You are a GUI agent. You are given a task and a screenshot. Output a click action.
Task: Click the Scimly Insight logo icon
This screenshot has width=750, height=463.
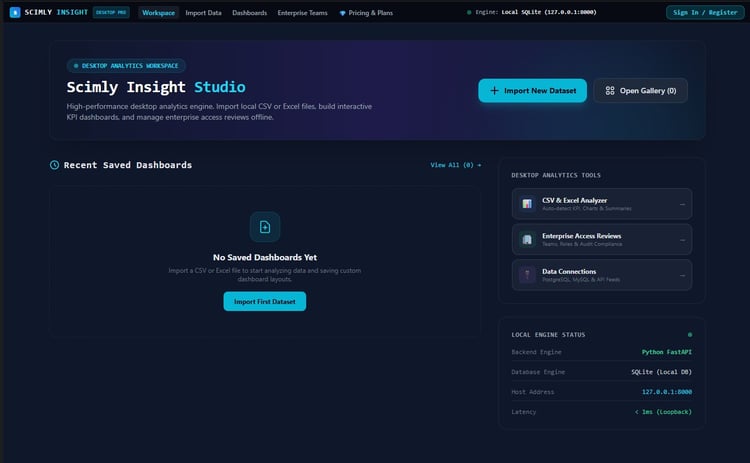tap(15, 12)
